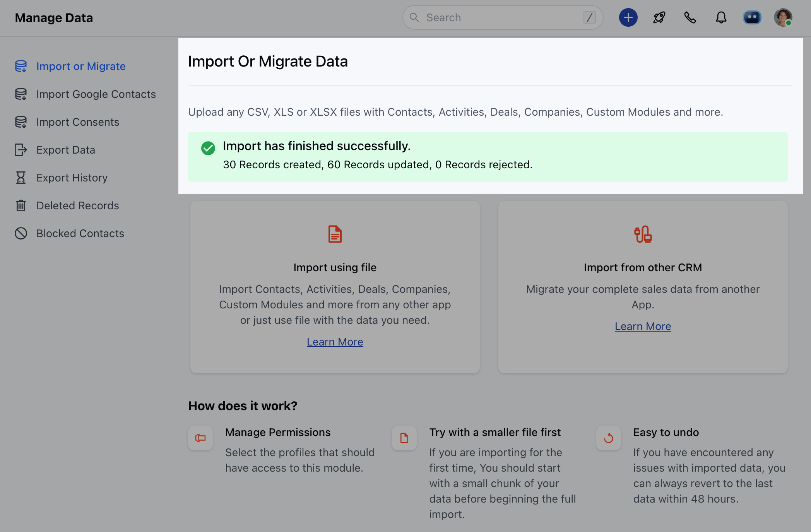Open the chatbot assistant icon
The width and height of the screenshot is (811, 532).
752,17
